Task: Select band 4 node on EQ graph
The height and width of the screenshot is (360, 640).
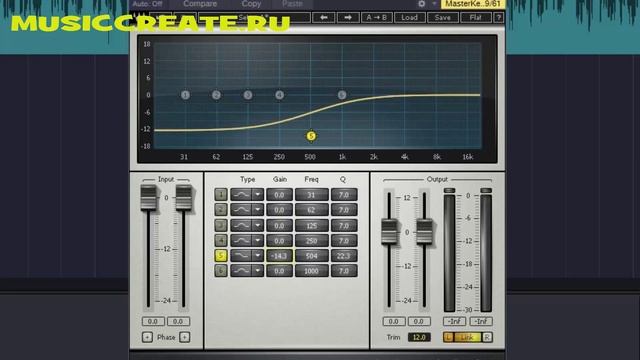Action: pos(279,95)
